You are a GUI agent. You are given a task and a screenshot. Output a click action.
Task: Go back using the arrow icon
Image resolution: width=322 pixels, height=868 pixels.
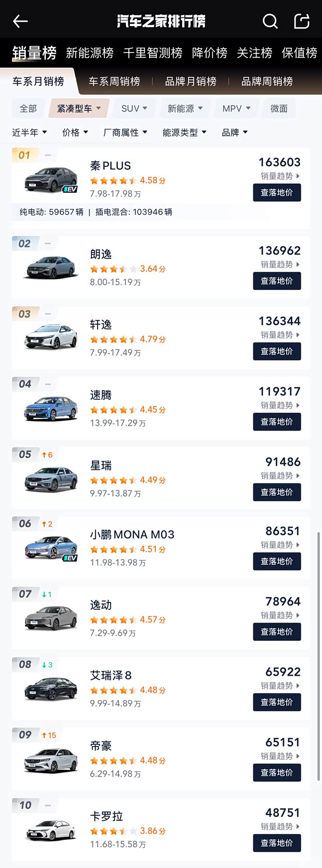[x=20, y=21]
